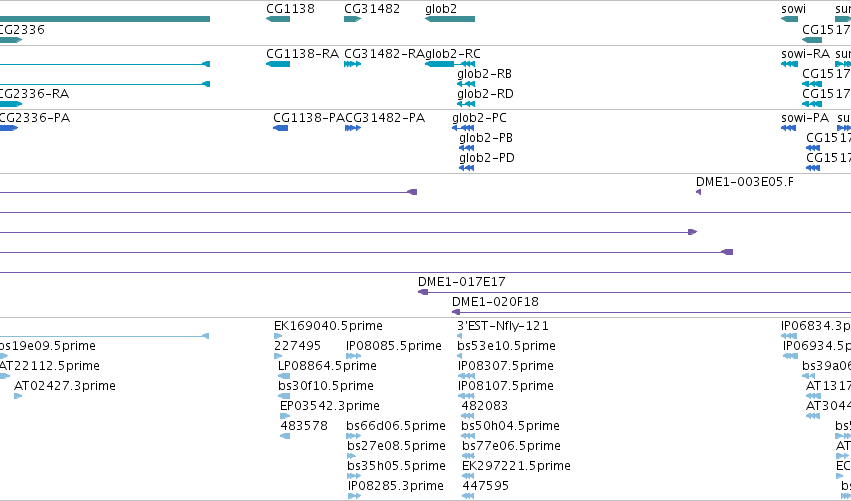Image resolution: width=851 pixels, height=501 pixels.
Task: Click the bs19e09.5prime label text
Action: pos(48,346)
